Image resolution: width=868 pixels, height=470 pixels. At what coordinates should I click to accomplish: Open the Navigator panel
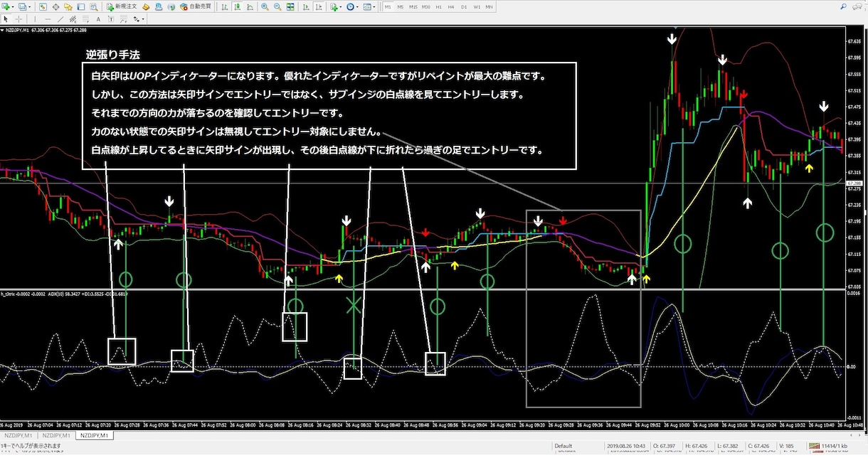68,6
